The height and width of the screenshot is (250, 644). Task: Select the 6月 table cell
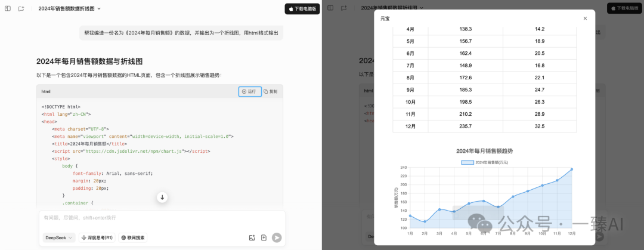[410, 54]
